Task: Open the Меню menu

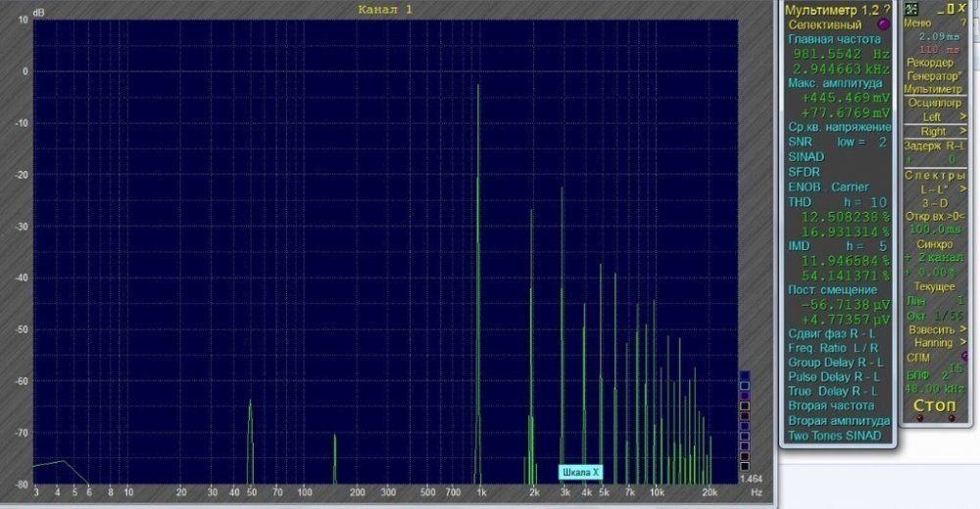Action: (x=918, y=23)
